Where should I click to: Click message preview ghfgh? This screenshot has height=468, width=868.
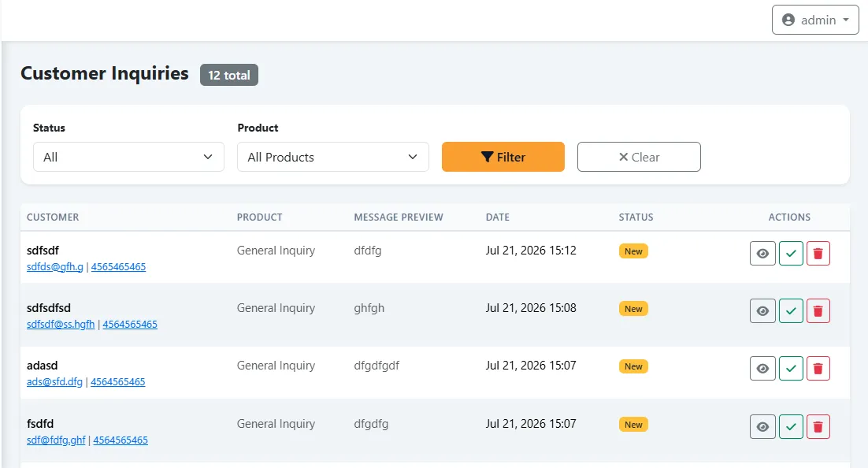click(x=369, y=308)
